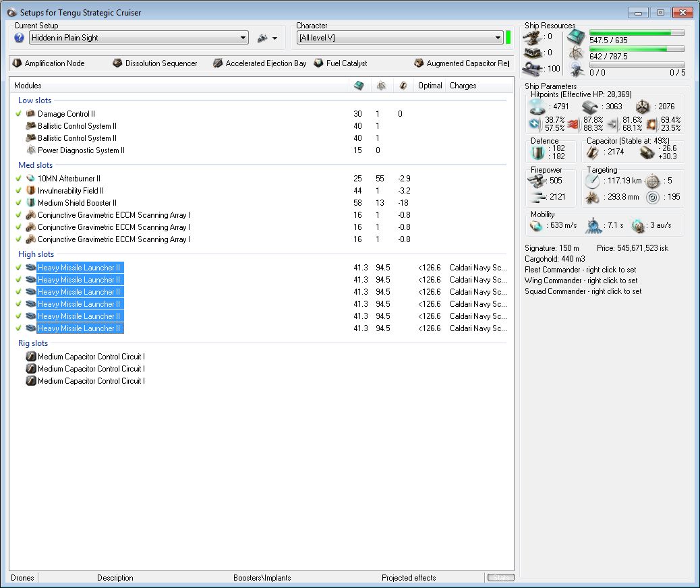Click the green character status indicator bar

pyautogui.click(x=508, y=38)
